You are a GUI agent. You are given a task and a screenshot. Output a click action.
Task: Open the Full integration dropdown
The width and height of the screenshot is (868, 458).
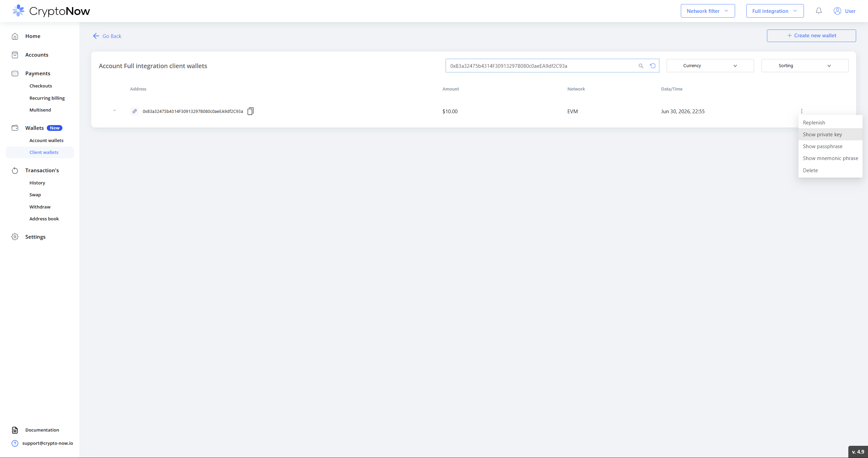click(775, 11)
